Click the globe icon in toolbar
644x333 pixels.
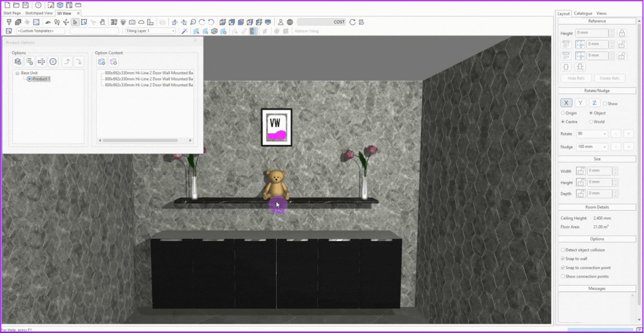tap(290, 22)
